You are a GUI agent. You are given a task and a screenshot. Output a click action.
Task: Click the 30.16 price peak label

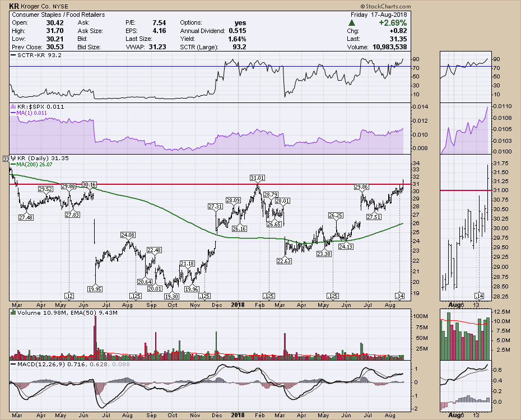click(x=89, y=185)
